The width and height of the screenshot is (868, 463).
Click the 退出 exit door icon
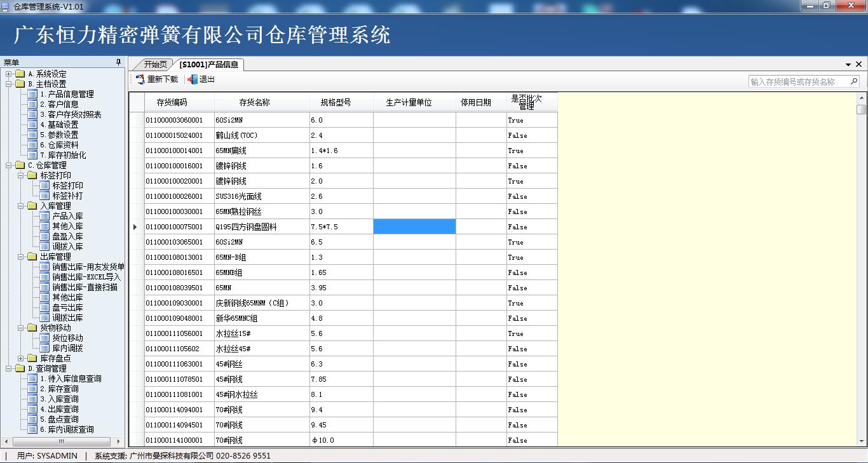point(193,79)
